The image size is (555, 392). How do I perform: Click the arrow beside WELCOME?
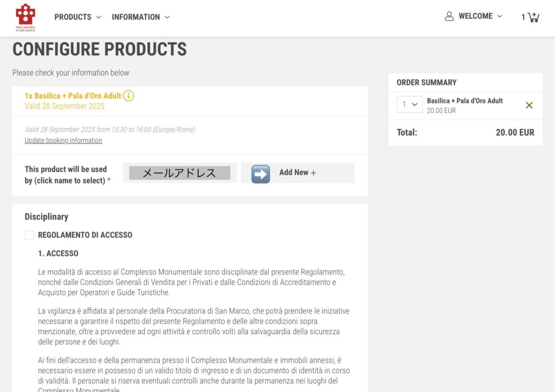click(500, 16)
